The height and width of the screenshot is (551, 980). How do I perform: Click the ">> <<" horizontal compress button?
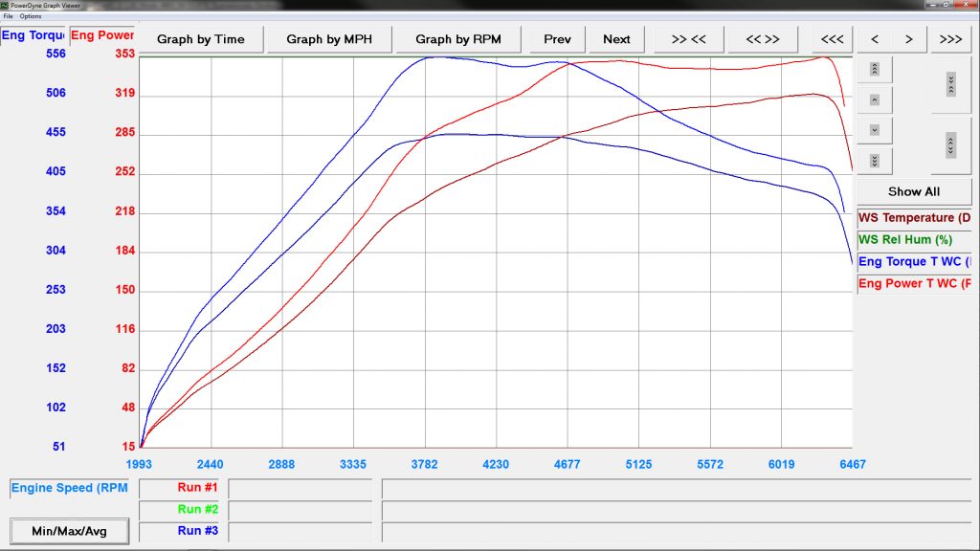point(688,39)
